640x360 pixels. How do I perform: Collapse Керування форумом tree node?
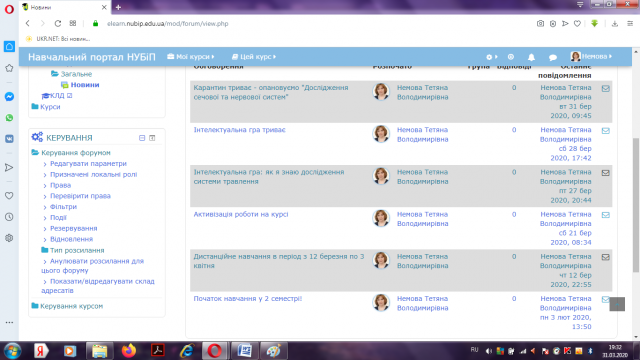[76, 153]
